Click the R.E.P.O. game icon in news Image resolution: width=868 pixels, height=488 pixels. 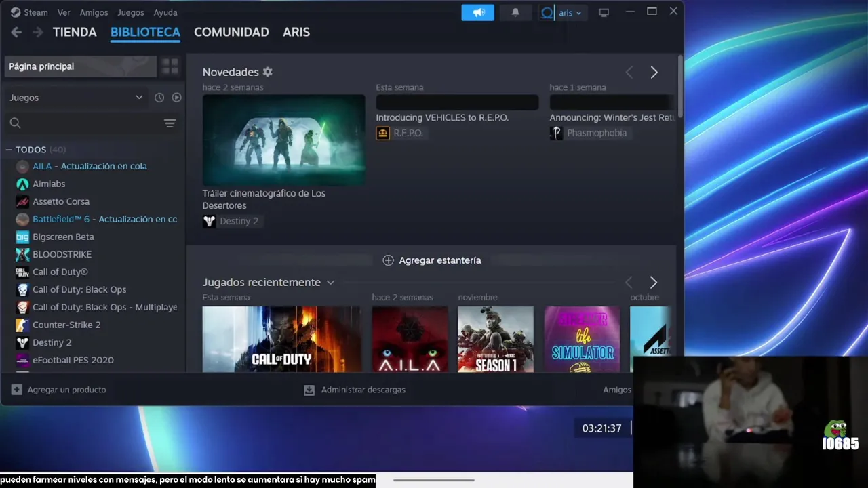tap(383, 133)
